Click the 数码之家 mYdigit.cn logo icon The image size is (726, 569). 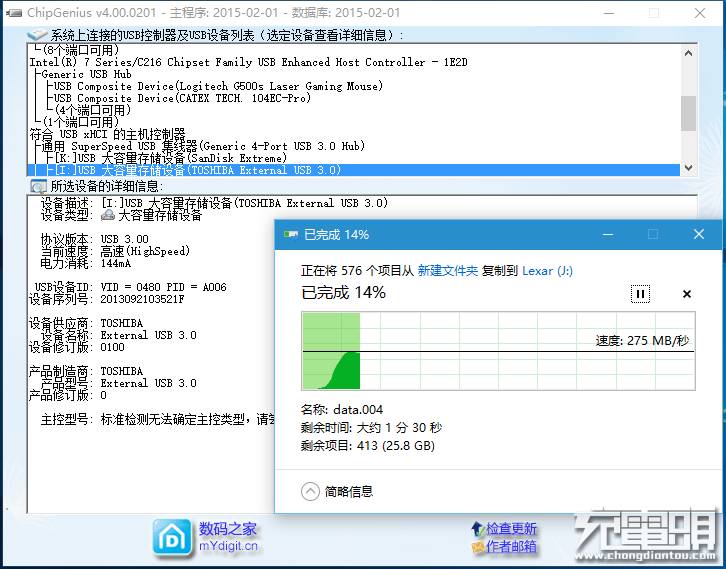[x=172, y=538]
